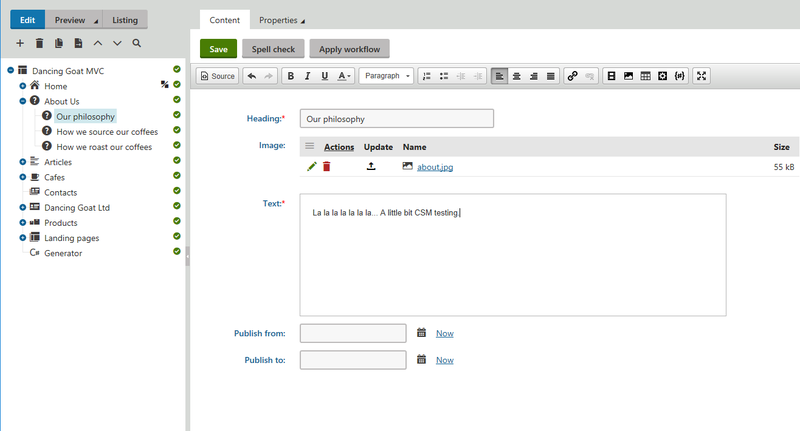Insert a link
This screenshot has height=431, width=800.
(572, 76)
